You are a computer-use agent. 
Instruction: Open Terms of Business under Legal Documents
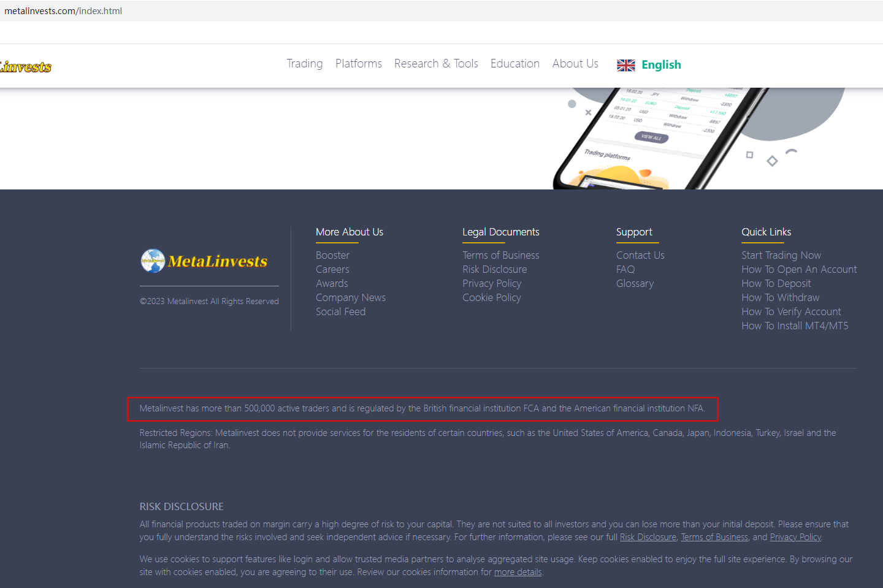point(501,255)
